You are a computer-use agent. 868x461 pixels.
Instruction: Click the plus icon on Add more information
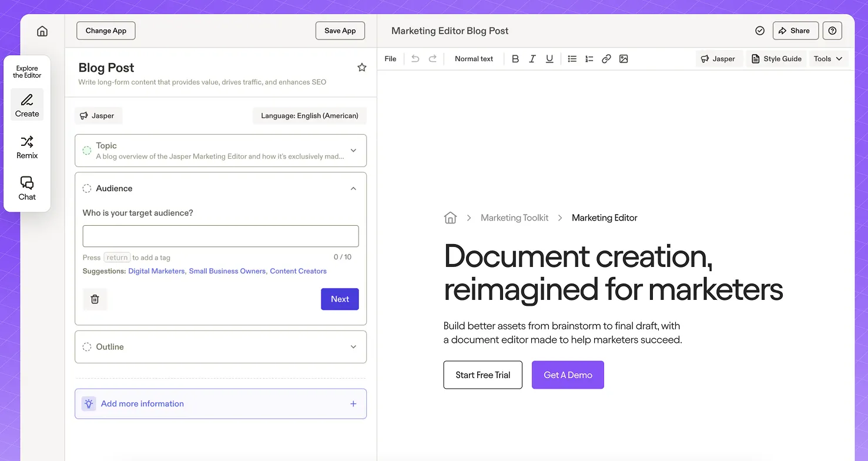(x=353, y=404)
